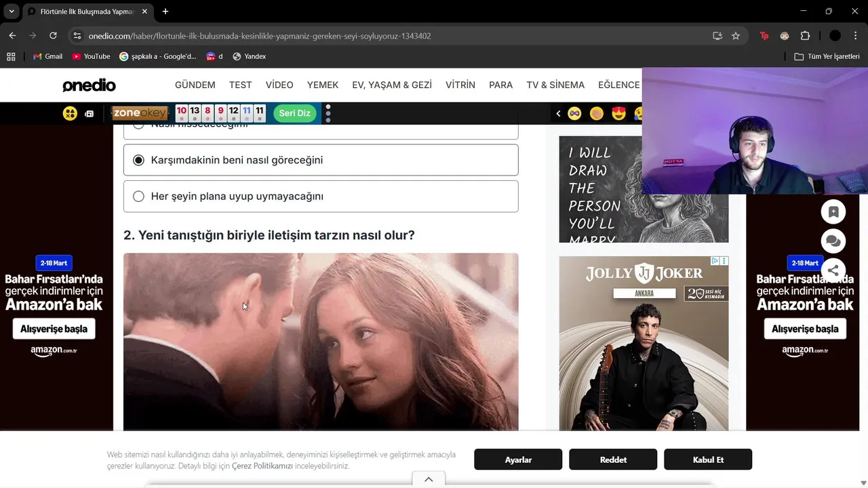Open the EV, YAŞAM & GEZİ menu

click(392, 85)
